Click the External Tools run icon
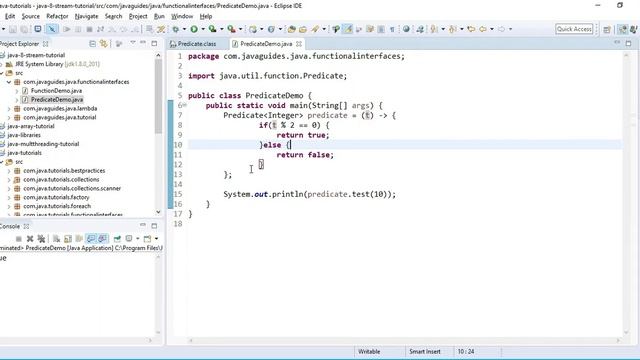 231,29
